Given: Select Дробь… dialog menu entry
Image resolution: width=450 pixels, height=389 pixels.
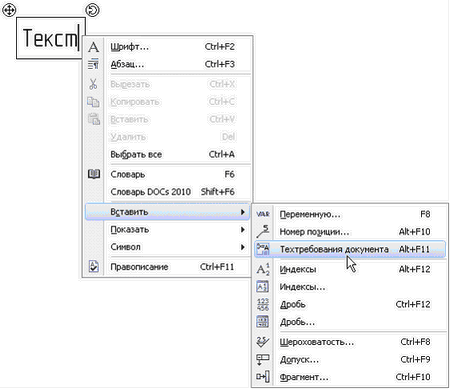Looking at the screenshot, I should coord(350,322).
